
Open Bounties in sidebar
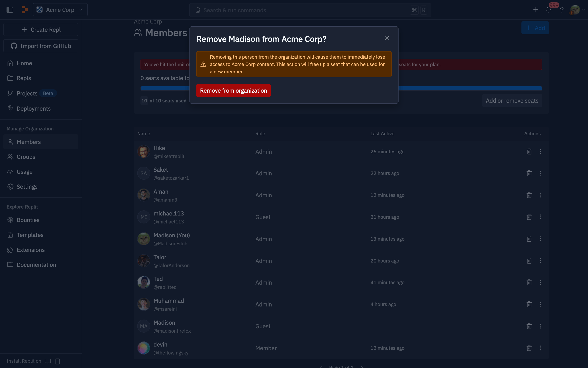41,220
